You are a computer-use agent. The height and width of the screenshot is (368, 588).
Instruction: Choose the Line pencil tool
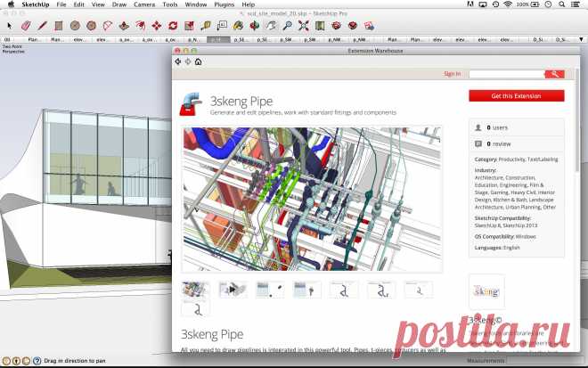(x=43, y=26)
